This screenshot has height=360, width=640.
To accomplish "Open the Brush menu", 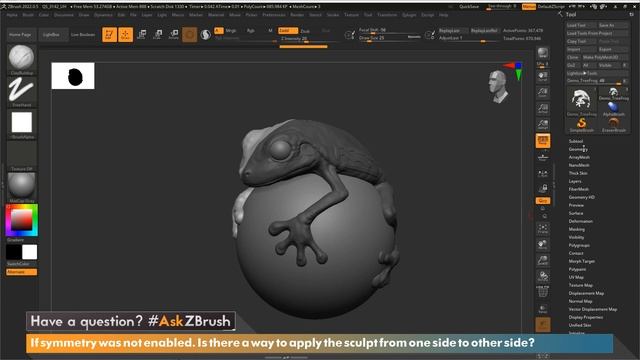I will coord(28,15).
